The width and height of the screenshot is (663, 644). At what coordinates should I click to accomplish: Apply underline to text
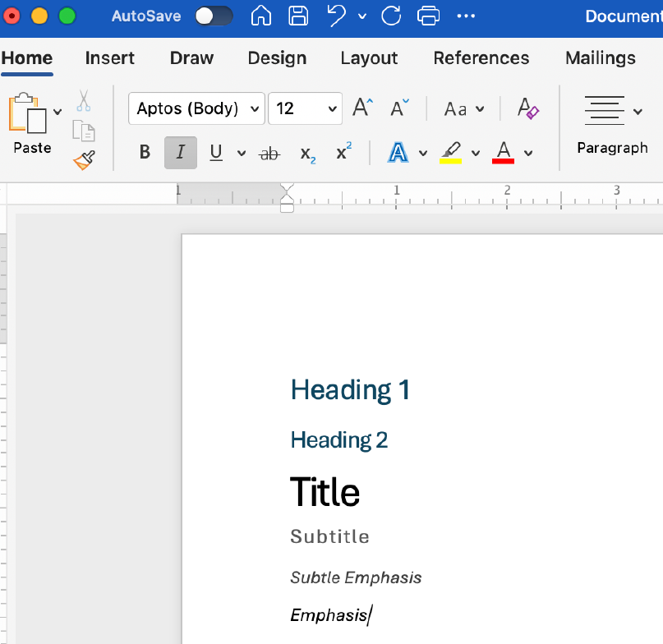coord(214,152)
